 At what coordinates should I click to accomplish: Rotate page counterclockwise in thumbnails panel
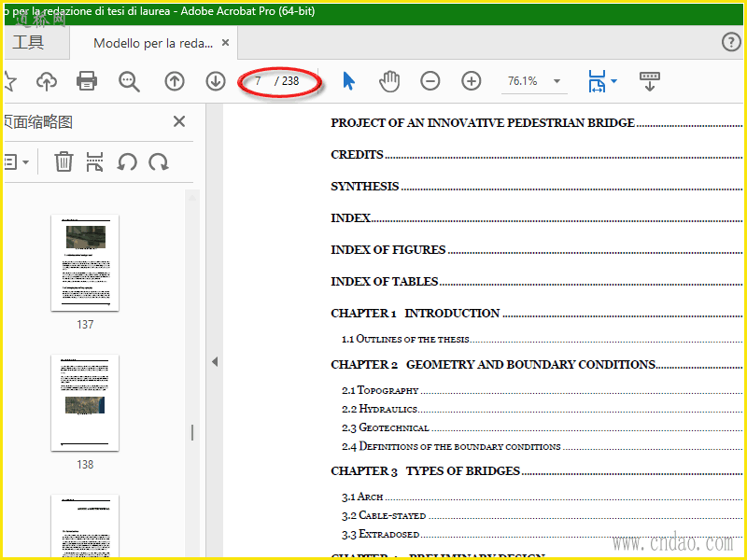[127, 162]
